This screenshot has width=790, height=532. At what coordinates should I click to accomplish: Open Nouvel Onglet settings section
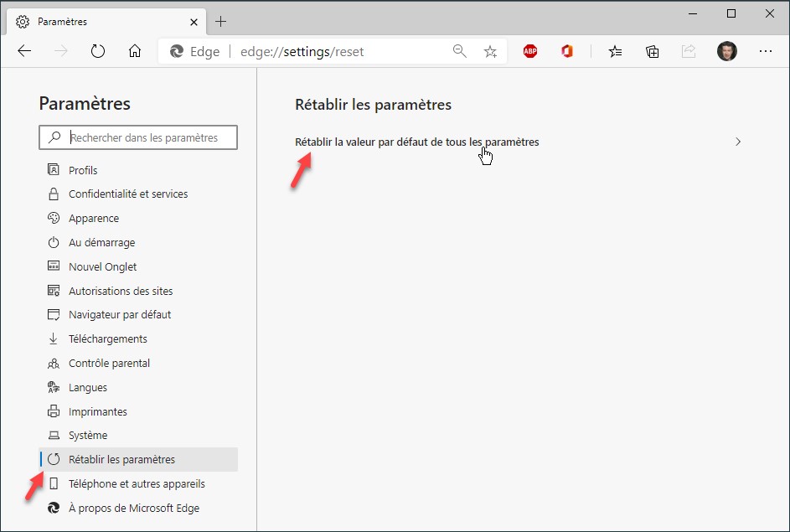pyautogui.click(x=138, y=266)
